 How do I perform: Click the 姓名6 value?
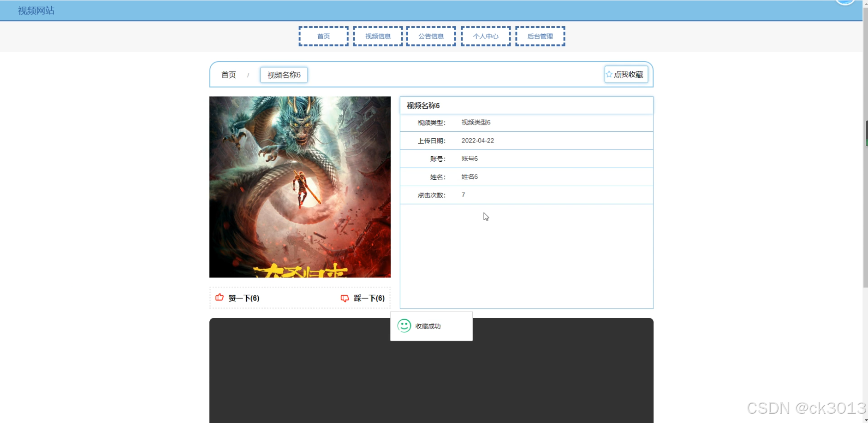pyautogui.click(x=470, y=176)
